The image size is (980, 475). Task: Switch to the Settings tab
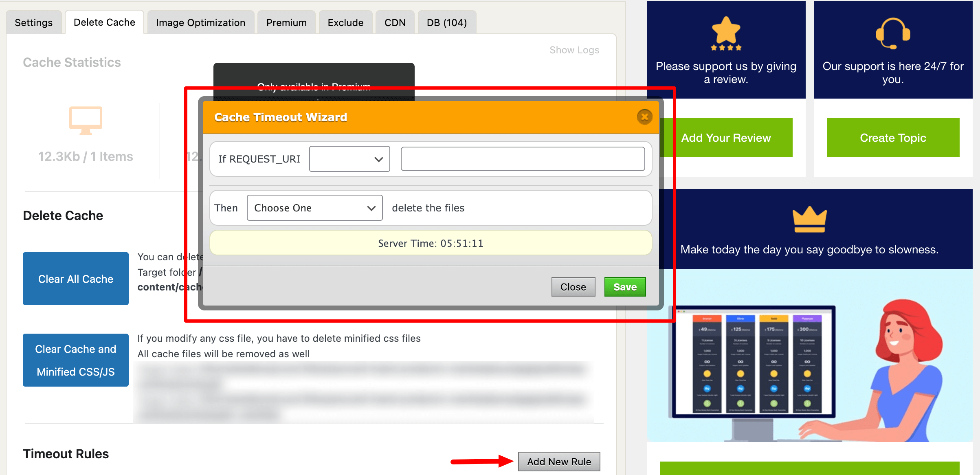tap(34, 22)
